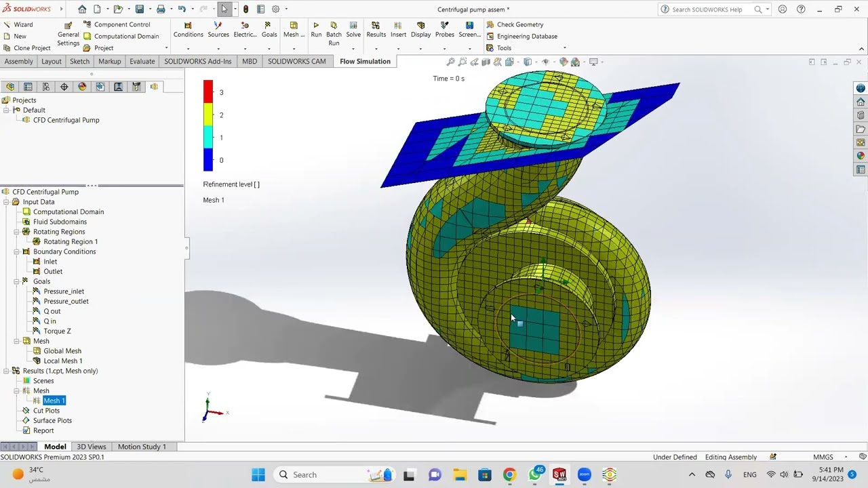Switch to the Assembly tab
Viewport: 868px width, 488px height.
tap(19, 61)
